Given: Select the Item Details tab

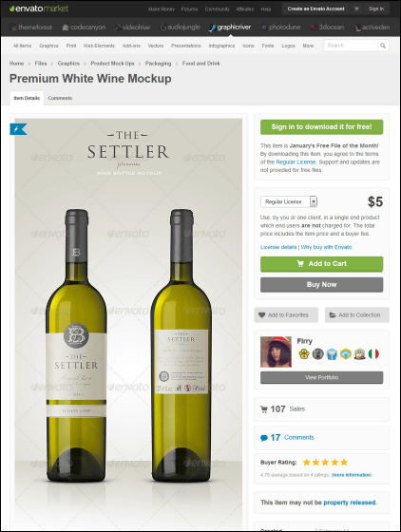Looking at the screenshot, I should (x=27, y=98).
